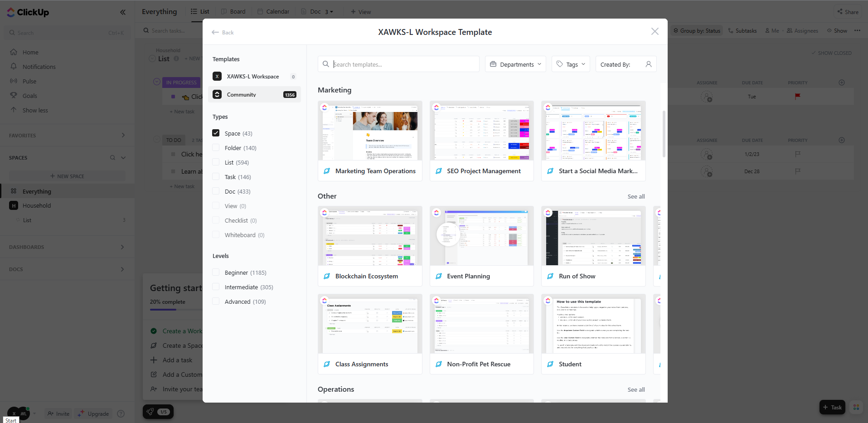The width and height of the screenshot is (868, 423).
Task: Open Goals via the trophy icon
Action: pyautogui.click(x=14, y=96)
